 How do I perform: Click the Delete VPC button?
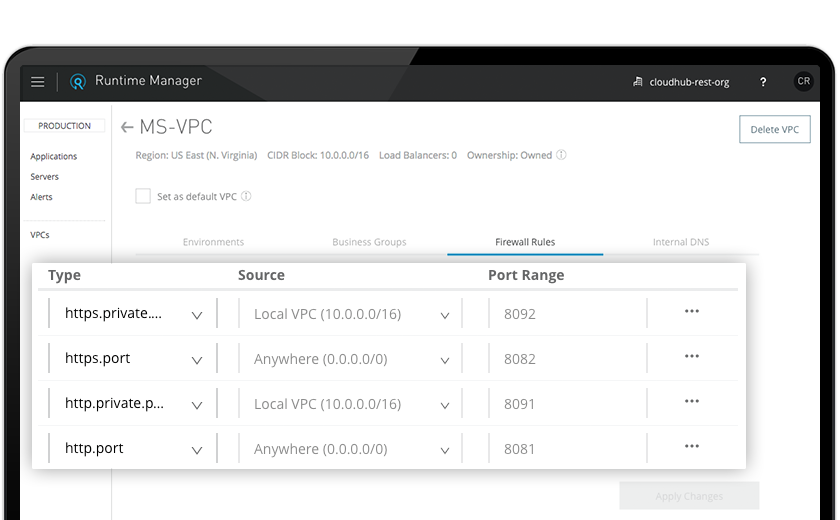click(x=775, y=129)
